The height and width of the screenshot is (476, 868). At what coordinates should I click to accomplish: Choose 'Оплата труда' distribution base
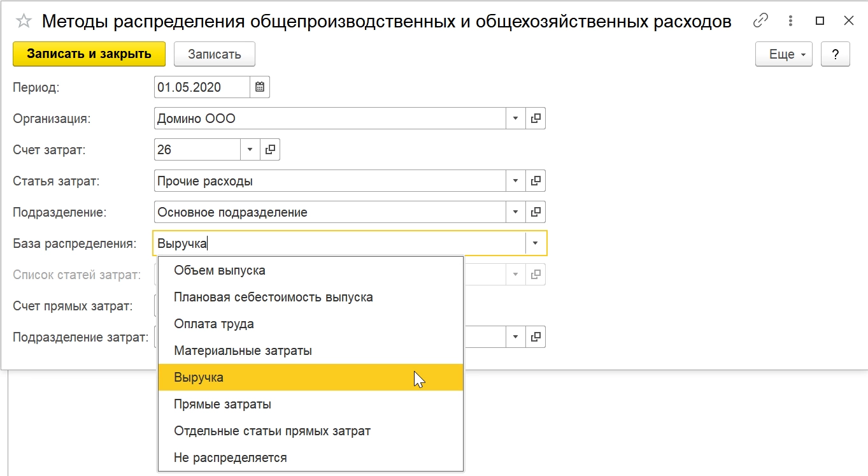[214, 324]
